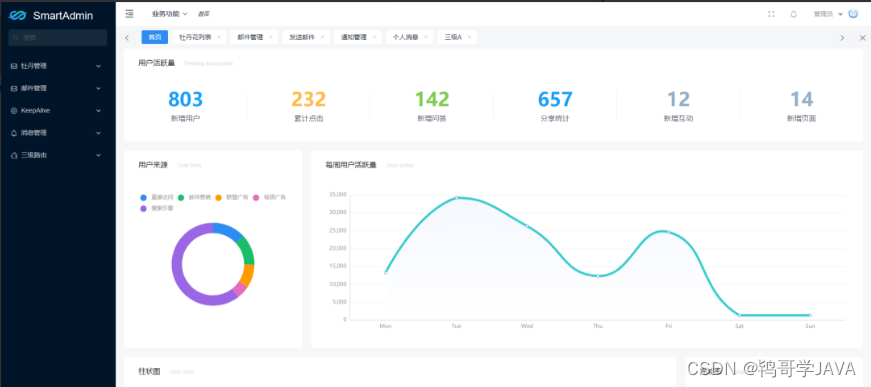Click the Fri data point on chart
The height and width of the screenshot is (387, 871).
tap(668, 232)
